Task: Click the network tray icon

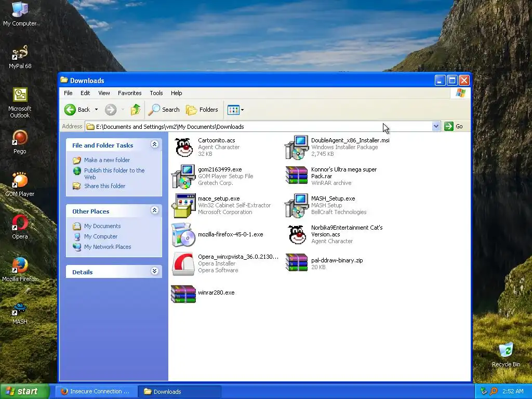Action: pos(484,392)
